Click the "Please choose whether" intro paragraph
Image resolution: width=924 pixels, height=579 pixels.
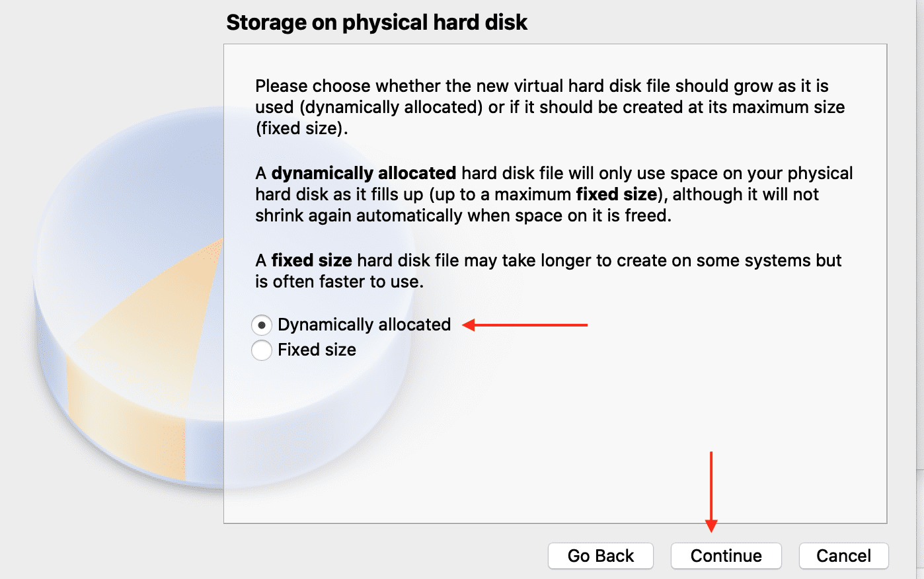(x=542, y=86)
